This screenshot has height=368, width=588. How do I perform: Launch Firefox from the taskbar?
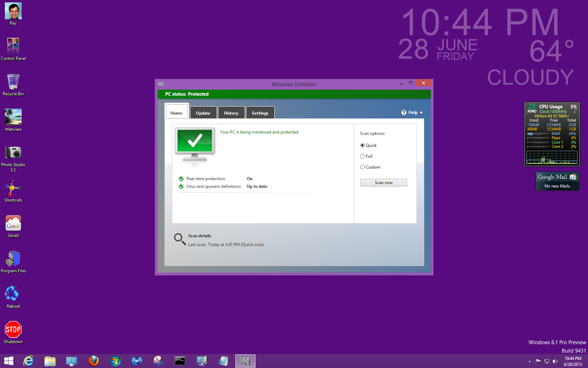click(x=93, y=361)
